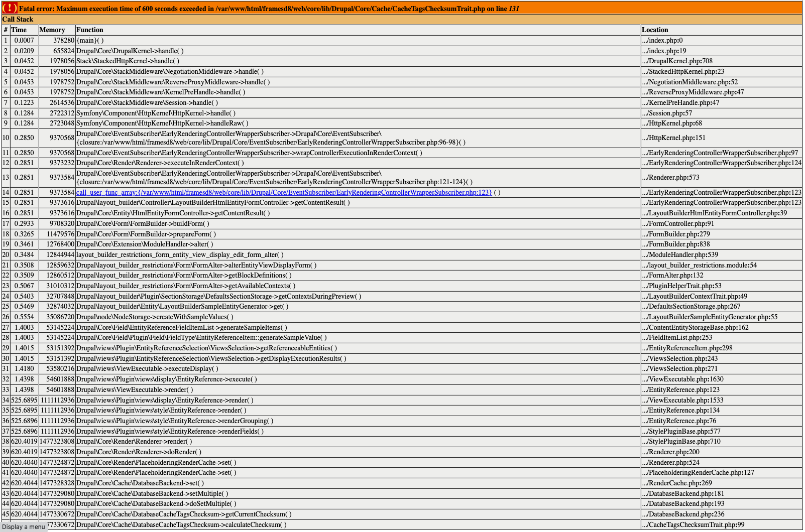Image resolution: width=805 pixels, height=532 pixels.
Task: Select the DefaultsSectionStorage->getContextsDuringPreview( ) cell
Action: tap(358, 296)
